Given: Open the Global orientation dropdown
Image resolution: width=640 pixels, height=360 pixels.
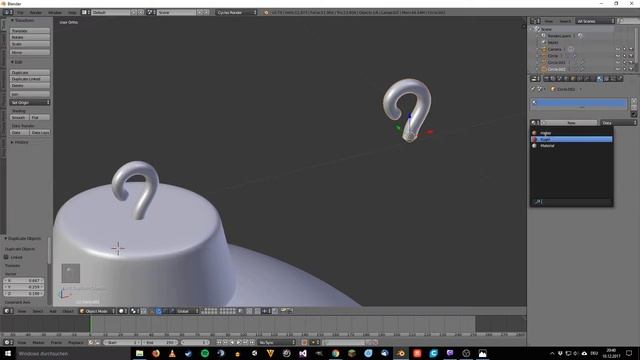Looking at the screenshot, I should [185, 311].
